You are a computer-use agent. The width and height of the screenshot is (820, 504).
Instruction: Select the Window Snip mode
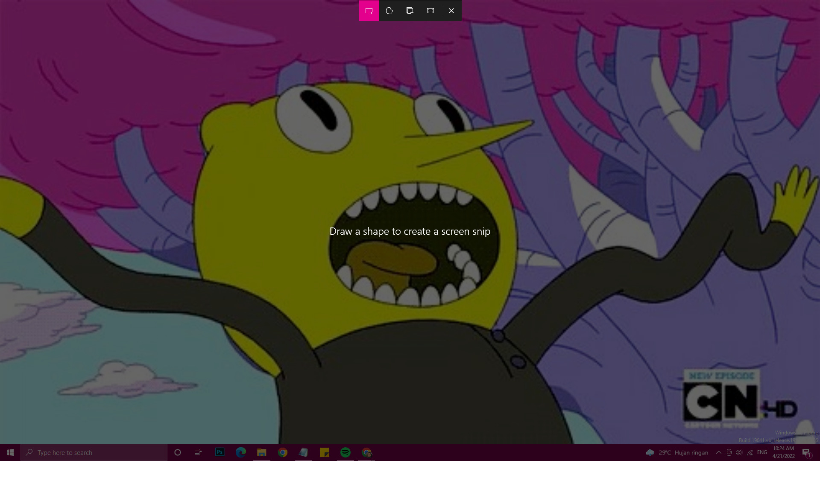(x=410, y=11)
